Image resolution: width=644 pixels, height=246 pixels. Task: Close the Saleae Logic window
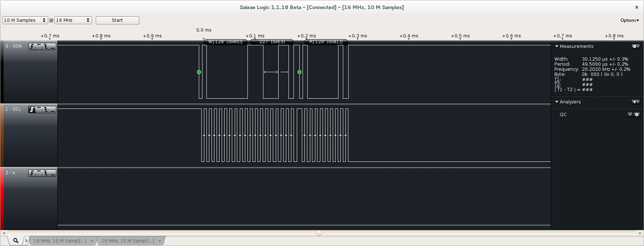(x=636, y=7)
